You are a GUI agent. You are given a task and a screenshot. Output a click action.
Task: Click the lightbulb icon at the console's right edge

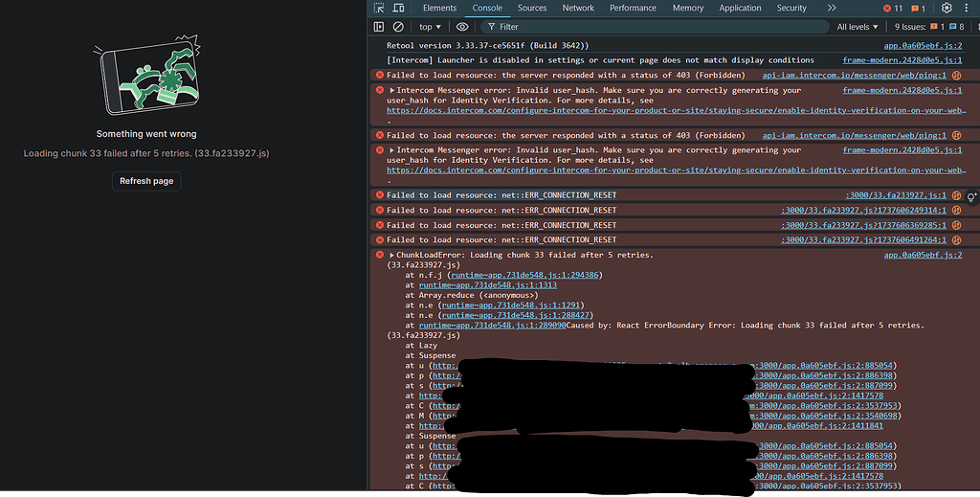point(972,197)
